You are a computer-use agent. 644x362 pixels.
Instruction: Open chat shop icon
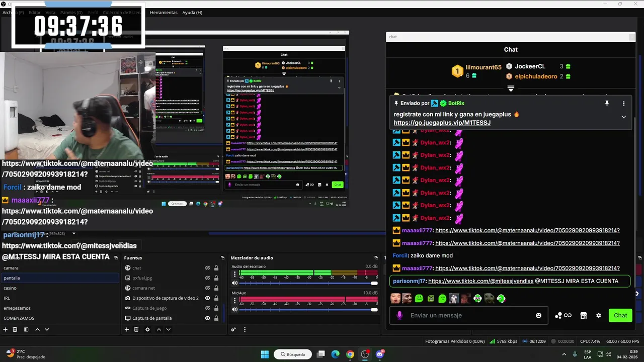coord(584,315)
